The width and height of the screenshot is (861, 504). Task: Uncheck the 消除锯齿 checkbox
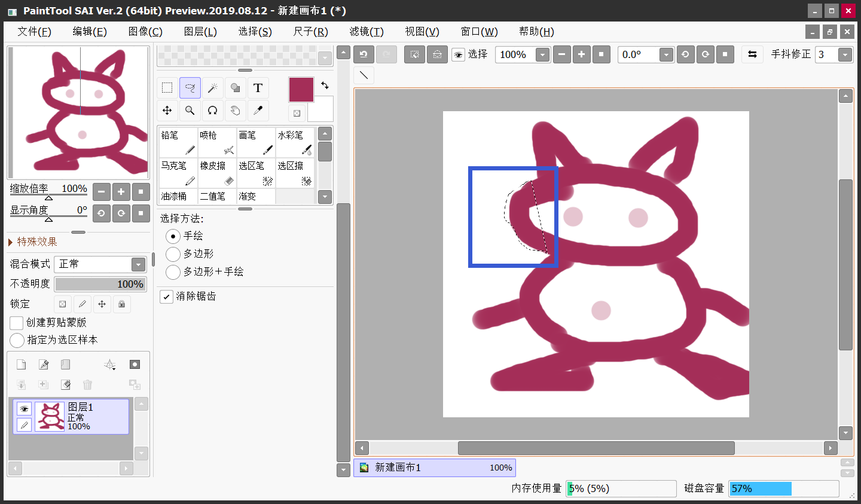click(x=166, y=297)
